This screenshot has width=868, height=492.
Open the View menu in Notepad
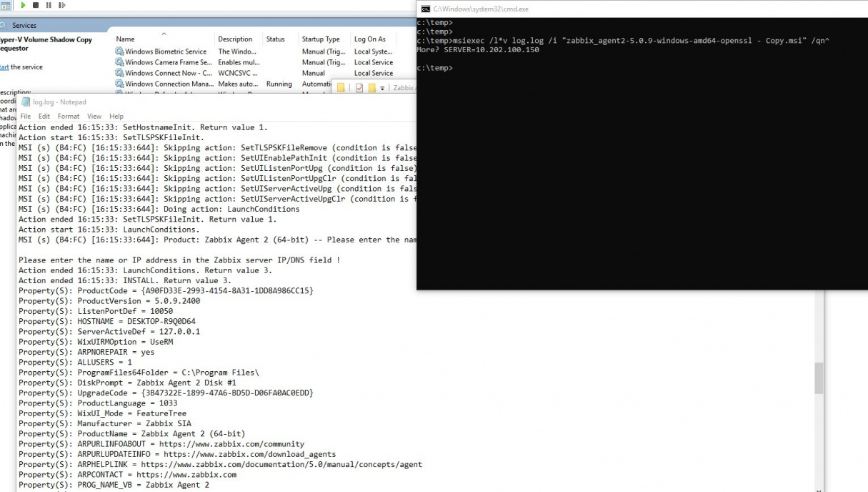(x=94, y=116)
